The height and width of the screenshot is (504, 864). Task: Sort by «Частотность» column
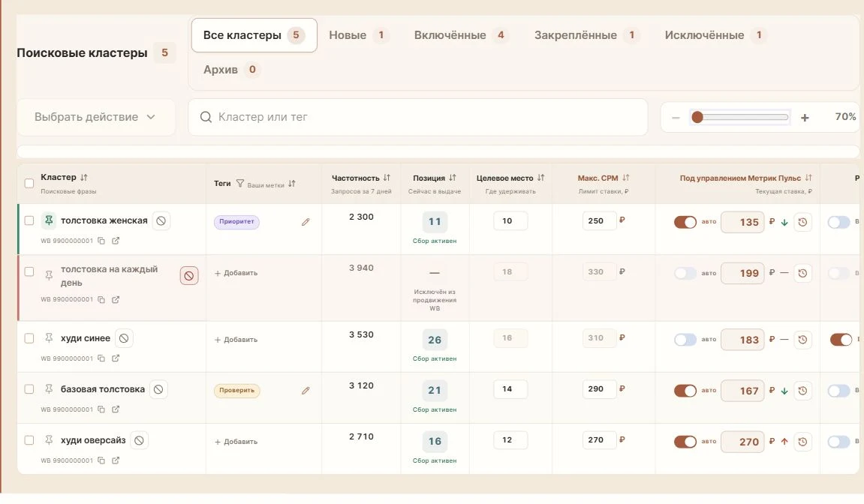click(x=387, y=178)
